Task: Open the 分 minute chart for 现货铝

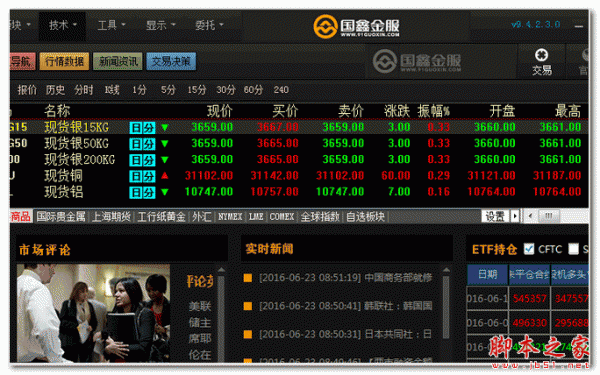Action: (x=149, y=192)
